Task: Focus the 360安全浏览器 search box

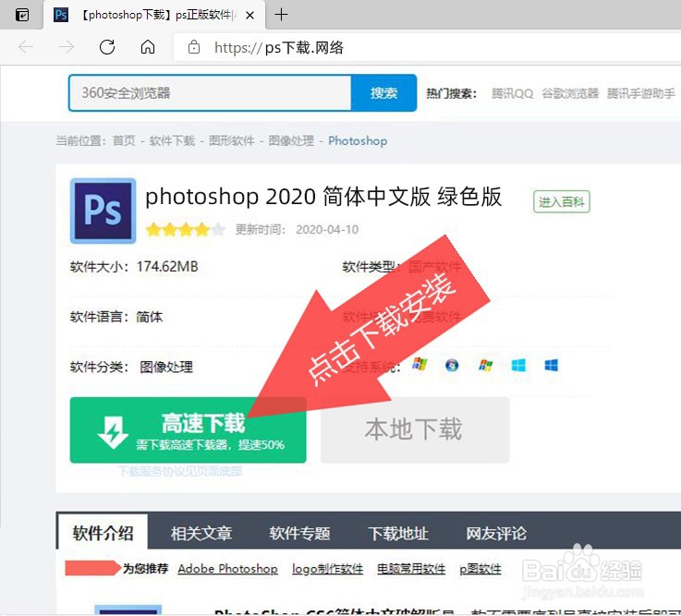Action: (210, 93)
